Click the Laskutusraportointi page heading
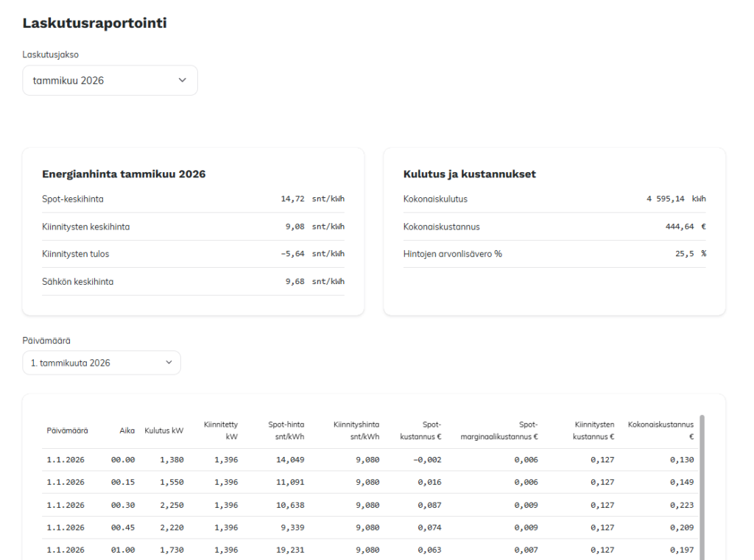This screenshot has height=560, width=754. coord(94,23)
